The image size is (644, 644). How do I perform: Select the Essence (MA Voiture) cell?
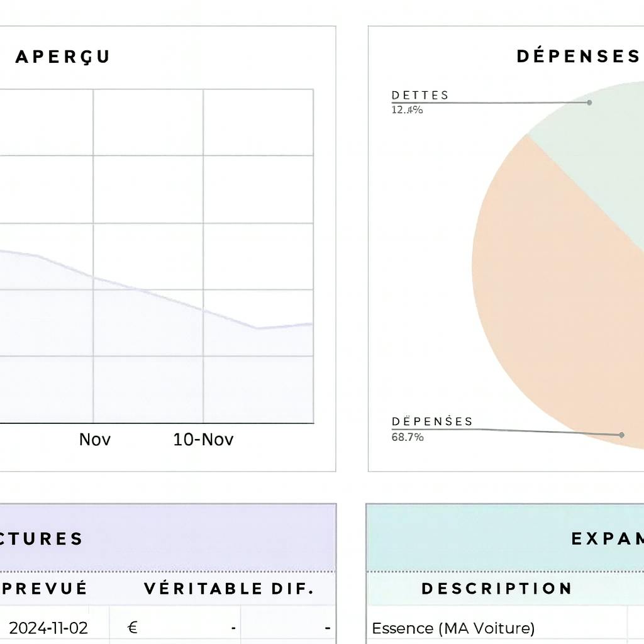point(453,628)
